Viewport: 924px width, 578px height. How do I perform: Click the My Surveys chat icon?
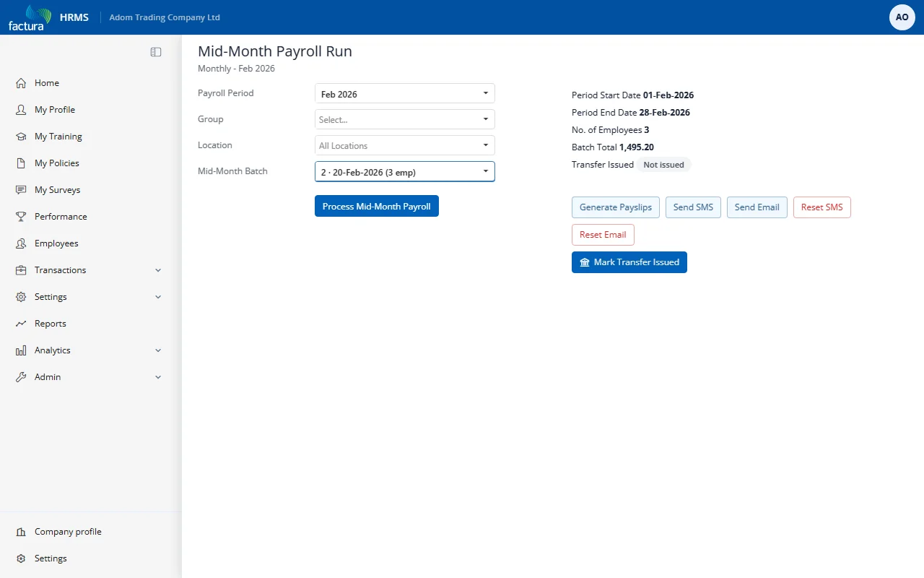[21, 190]
